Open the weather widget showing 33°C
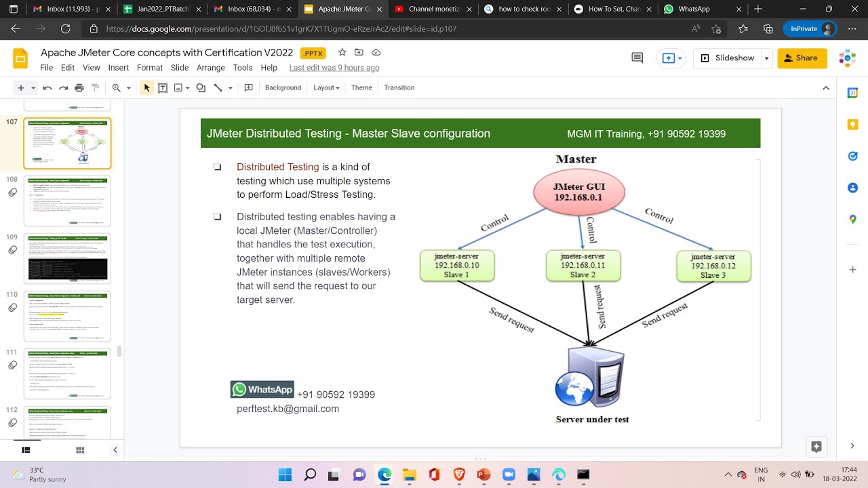This screenshot has height=488, width=868. pyautogui.click(x=41, y=474)
